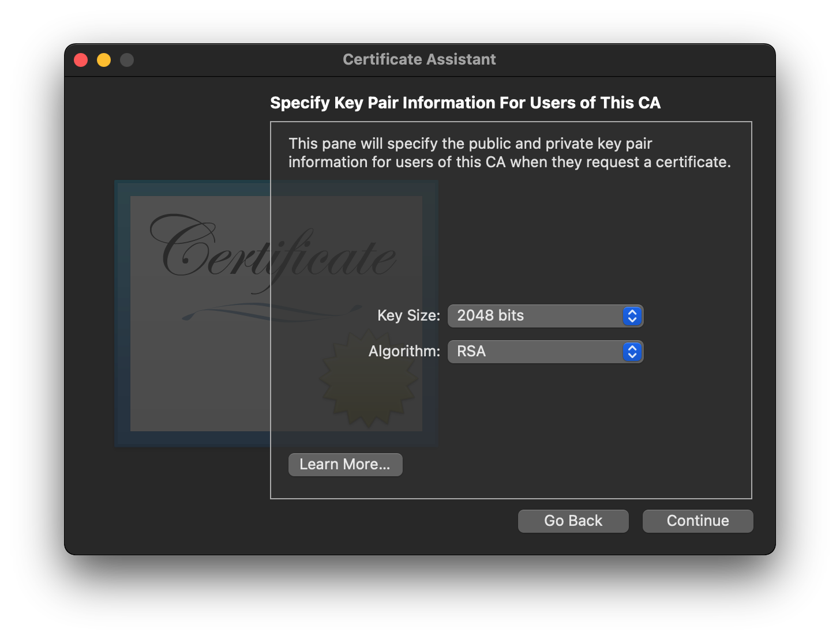Click the Specify Key Pair Information heading
This screenshot has height=640, width=840.
point(465,103)
